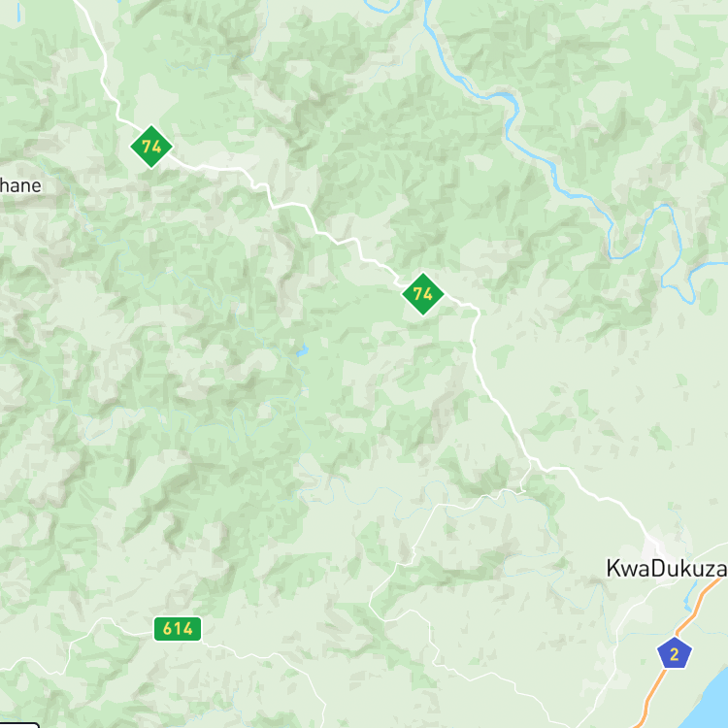Select the 74 shield near map center
Image resolution: width=728 pixels, height=728 pixels.
423,294
